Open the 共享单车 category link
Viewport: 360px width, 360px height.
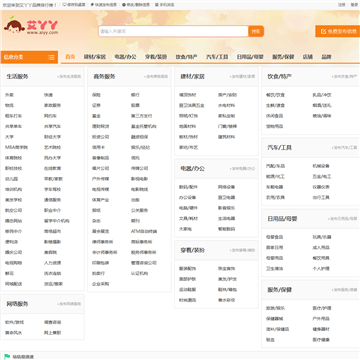[x=13, y=127]
